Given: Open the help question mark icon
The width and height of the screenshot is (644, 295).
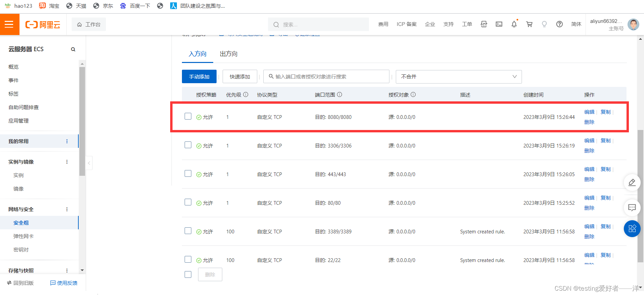Looking at the screenshot, I should click(x=560, y=24).
